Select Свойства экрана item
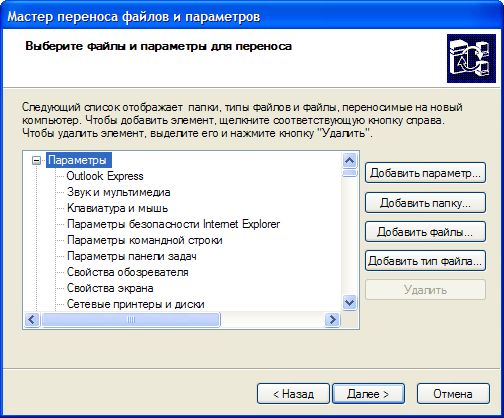 point(110,288)
